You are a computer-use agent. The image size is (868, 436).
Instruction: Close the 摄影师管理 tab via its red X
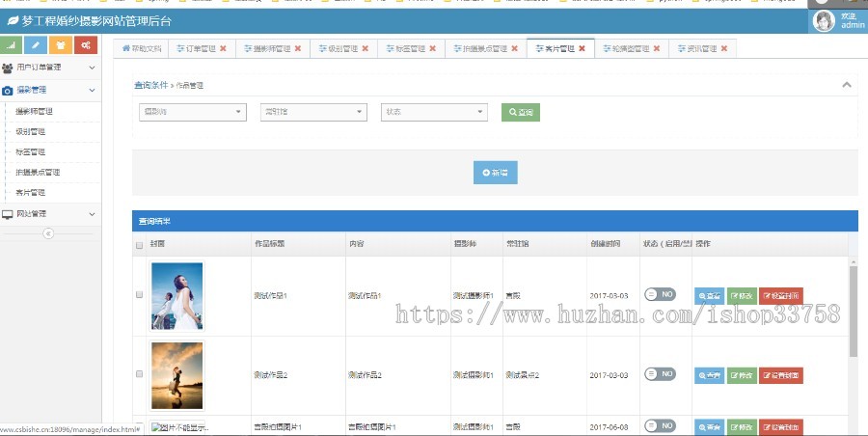click(298, 49)
